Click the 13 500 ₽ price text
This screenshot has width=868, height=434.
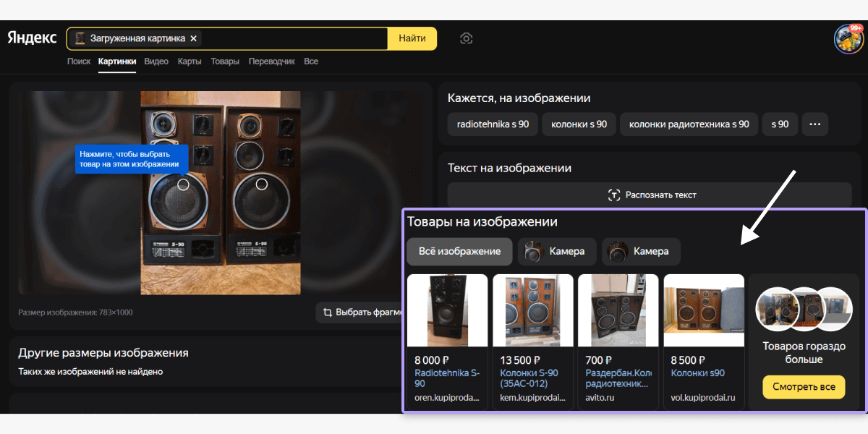pos(520,360)
